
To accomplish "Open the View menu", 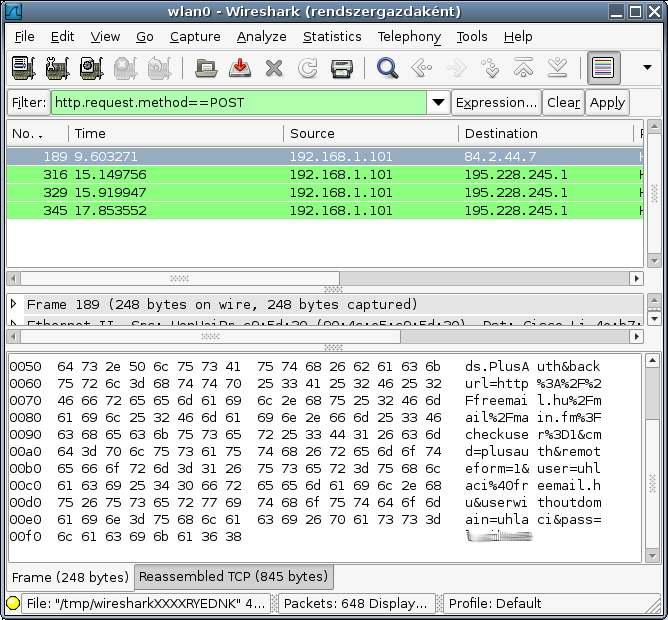I will pos(105,37).
